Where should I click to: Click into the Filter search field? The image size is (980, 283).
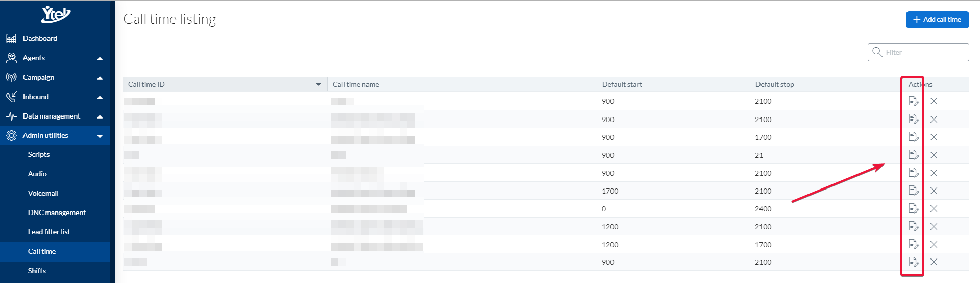[x=918, y=52]
